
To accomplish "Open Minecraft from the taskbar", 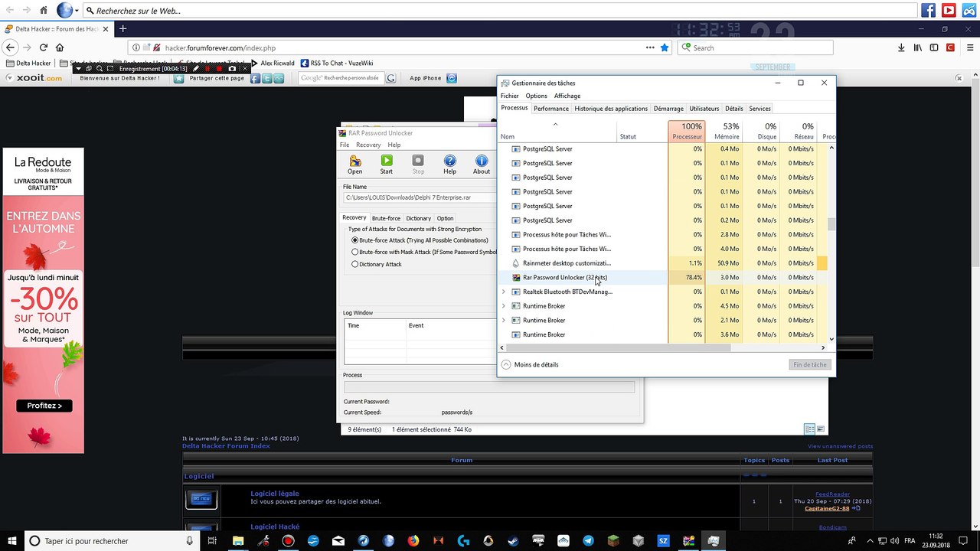I will tap(614, 541).
